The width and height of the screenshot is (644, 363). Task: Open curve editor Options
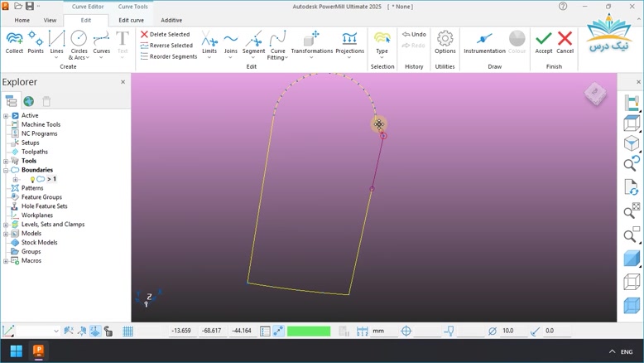(445, 42)
